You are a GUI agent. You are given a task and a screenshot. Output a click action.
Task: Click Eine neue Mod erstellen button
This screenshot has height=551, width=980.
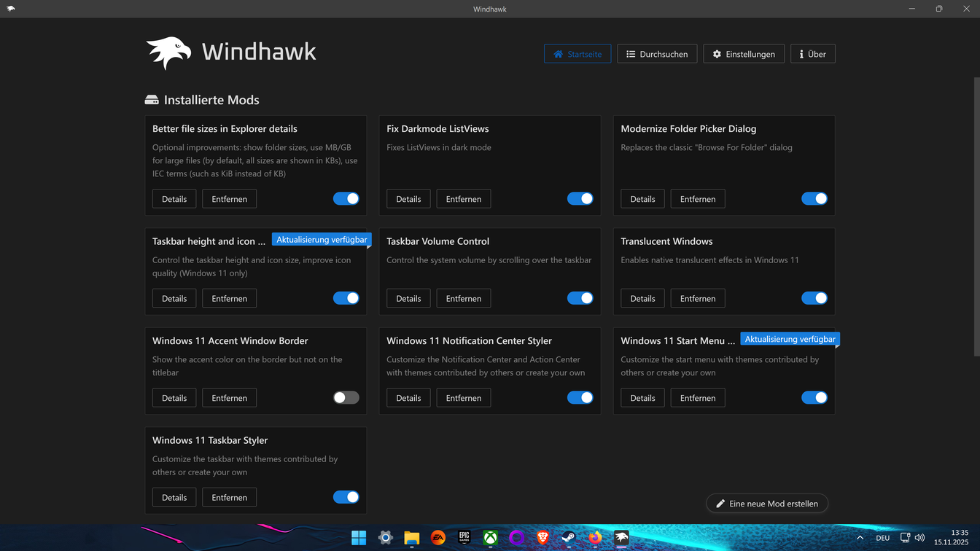(x=767, y=504)
